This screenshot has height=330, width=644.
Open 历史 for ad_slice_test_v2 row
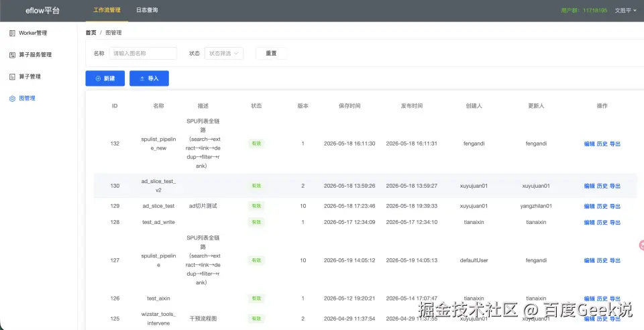602,186
